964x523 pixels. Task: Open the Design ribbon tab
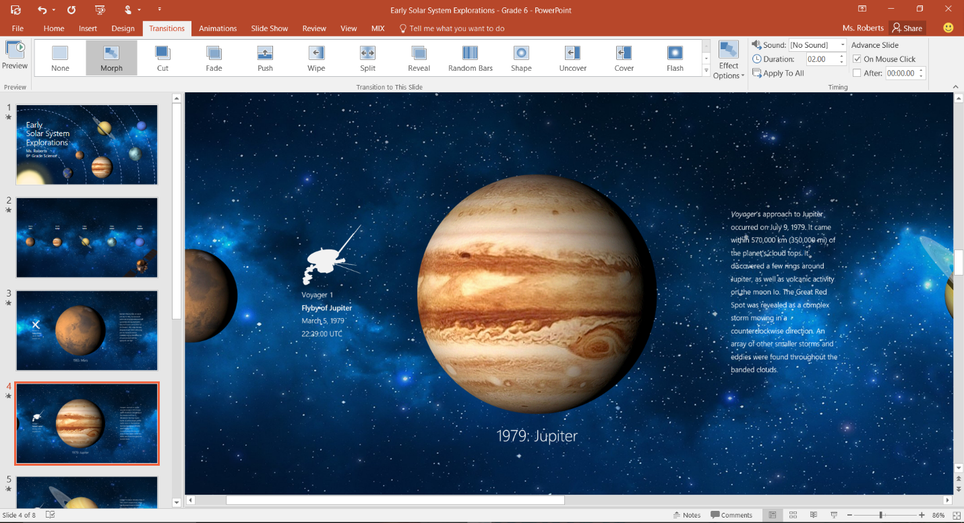[x=123, y=29]
